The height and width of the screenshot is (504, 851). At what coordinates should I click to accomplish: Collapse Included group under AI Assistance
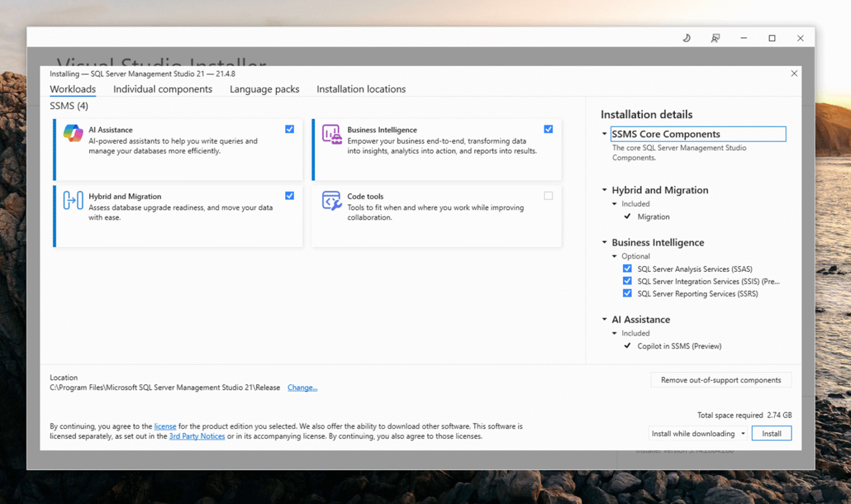615,334
